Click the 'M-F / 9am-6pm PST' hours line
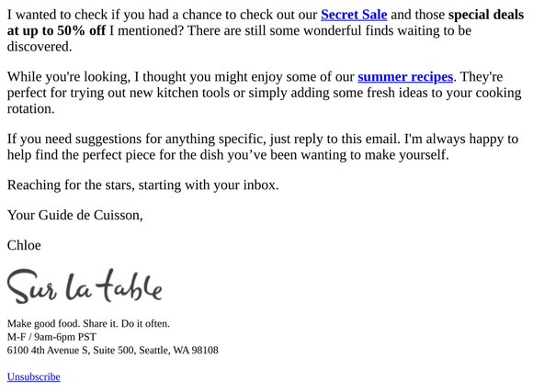 point(51,337)
